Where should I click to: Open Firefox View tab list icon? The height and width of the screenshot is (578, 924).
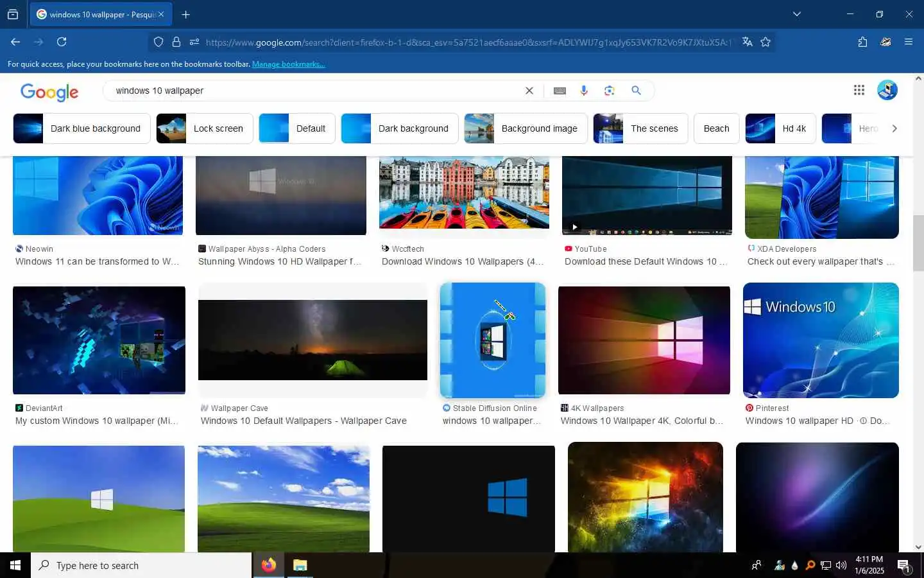(13, 14)
